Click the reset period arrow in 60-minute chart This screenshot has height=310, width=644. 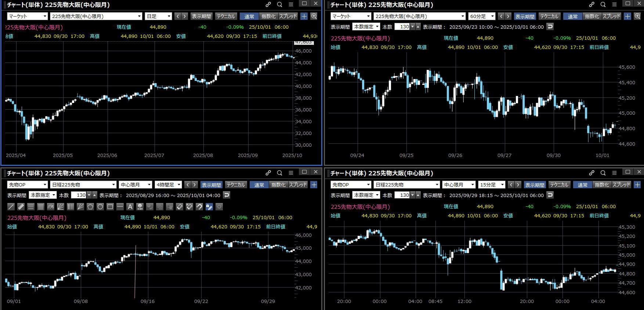pyautogui.click(x=550, y=26)
